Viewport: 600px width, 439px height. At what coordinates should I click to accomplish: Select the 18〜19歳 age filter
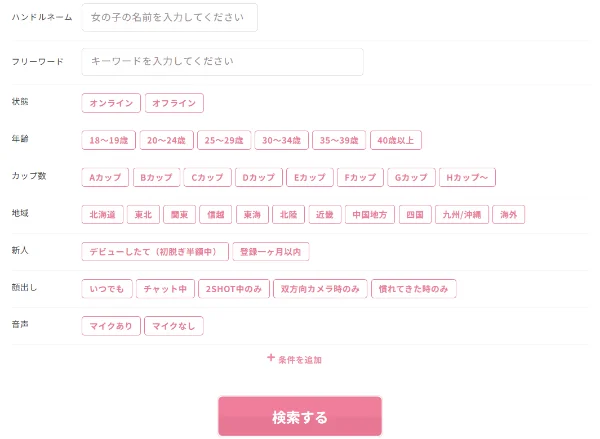point(108,141)
